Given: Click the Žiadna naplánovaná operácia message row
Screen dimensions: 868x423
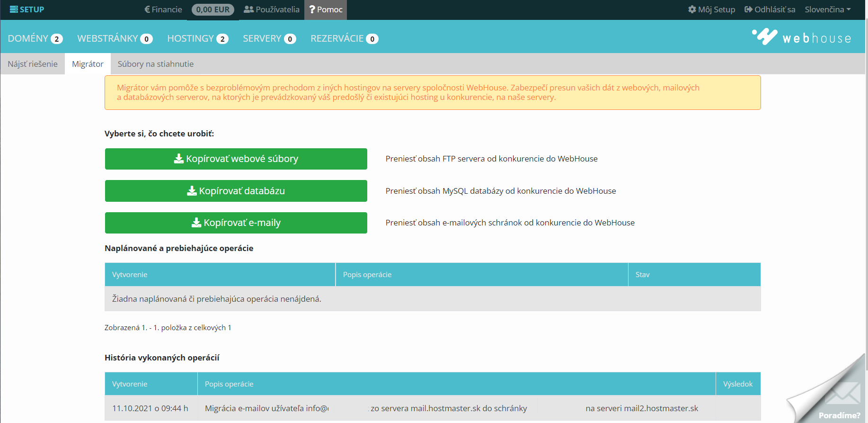Looking at the screenshot, I should click(433, 299).
